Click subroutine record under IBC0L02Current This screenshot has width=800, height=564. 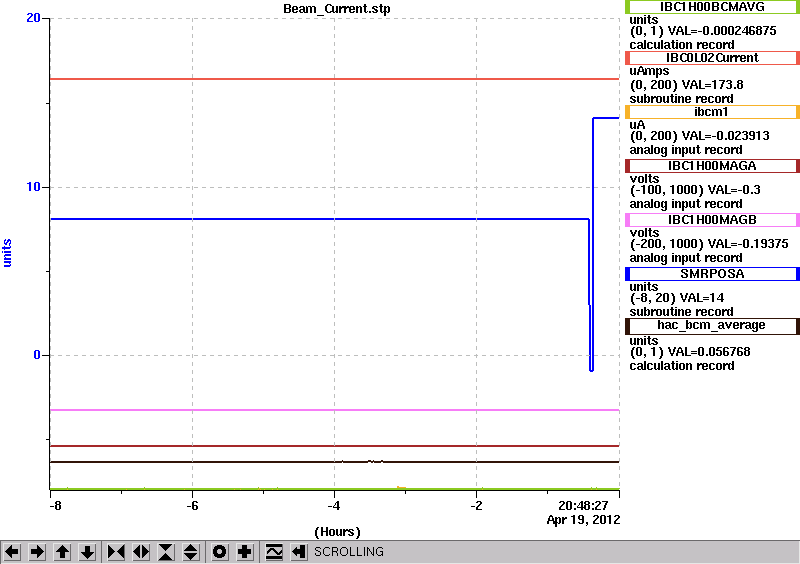[681, 99]
